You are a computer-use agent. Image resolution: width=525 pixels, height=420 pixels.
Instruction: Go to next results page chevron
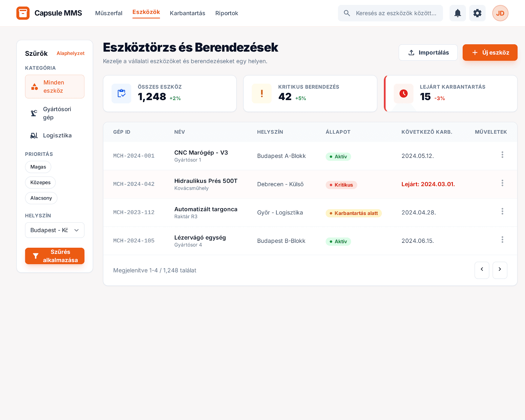[x=500, y=270]
